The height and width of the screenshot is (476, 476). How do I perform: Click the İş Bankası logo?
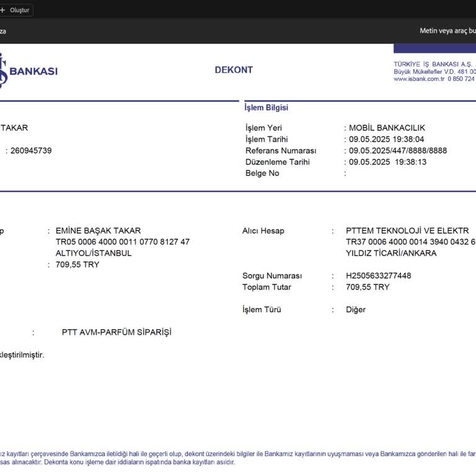click(29, 71)
